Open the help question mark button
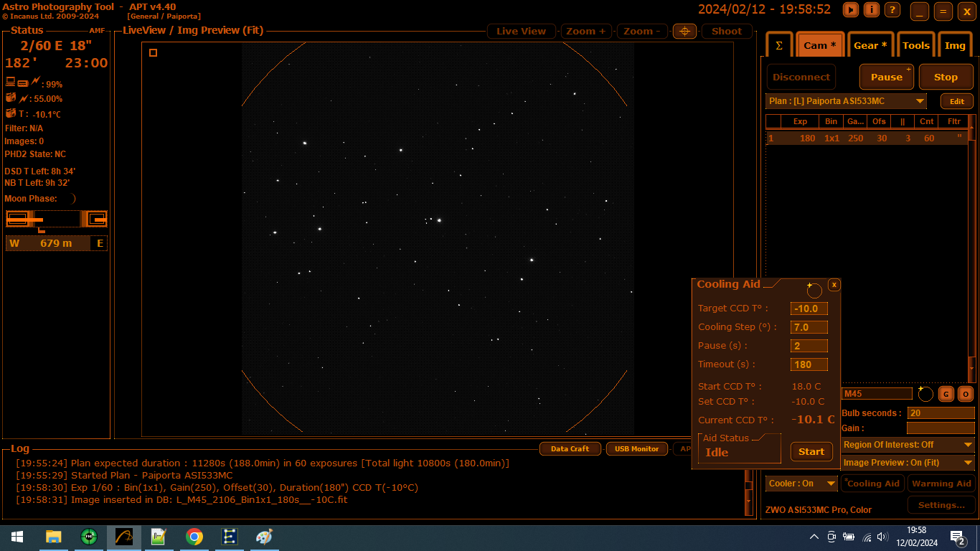This screenshot has width=980, height=551. pos(892,10)
